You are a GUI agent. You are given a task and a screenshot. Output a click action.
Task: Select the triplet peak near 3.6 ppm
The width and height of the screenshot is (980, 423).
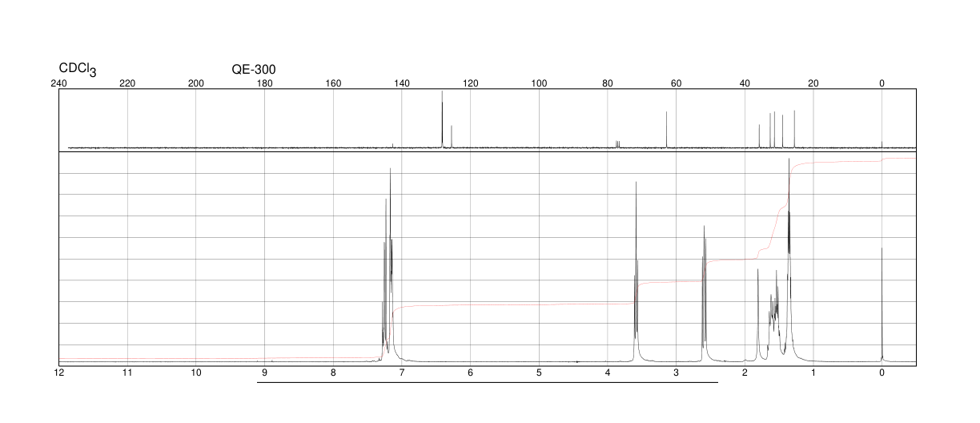636,272
